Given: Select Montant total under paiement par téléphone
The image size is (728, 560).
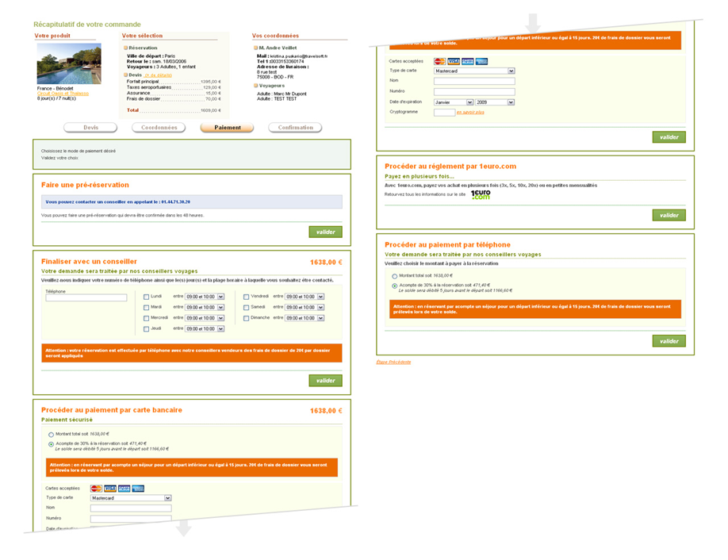Looking at the screenshot, I should click(395, 274).
